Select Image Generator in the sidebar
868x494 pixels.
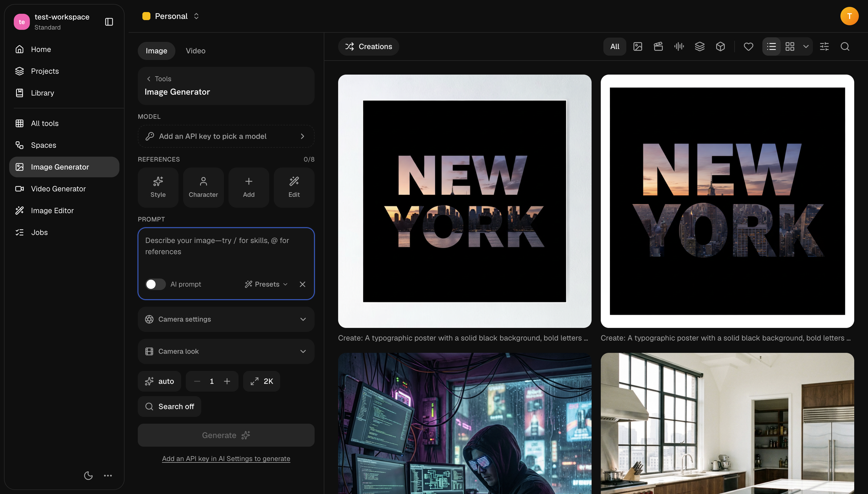coord(64,167)
